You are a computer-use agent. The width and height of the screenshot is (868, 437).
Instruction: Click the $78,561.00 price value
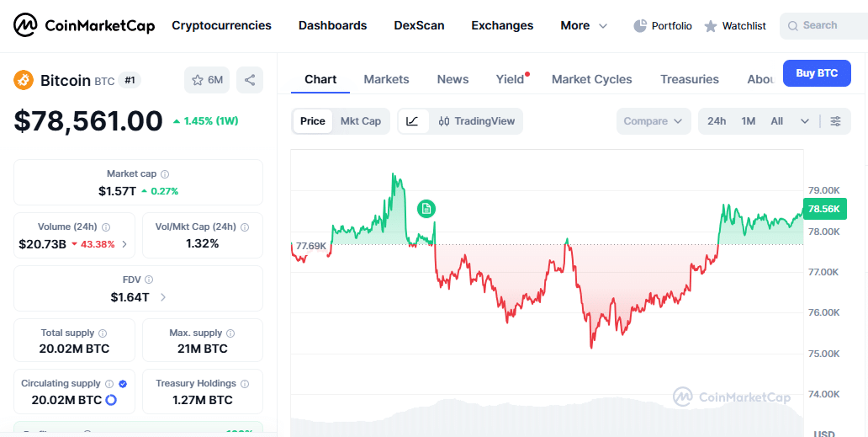point(88,120)
